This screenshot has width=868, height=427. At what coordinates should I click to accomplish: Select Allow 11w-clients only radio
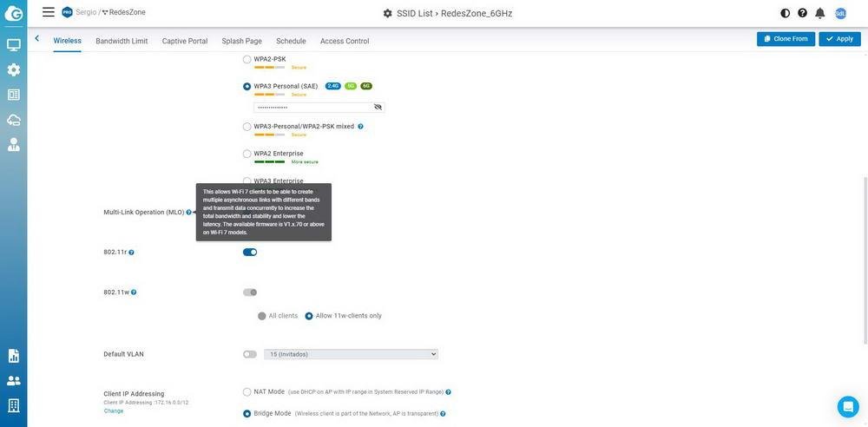(x=309, y=316)
